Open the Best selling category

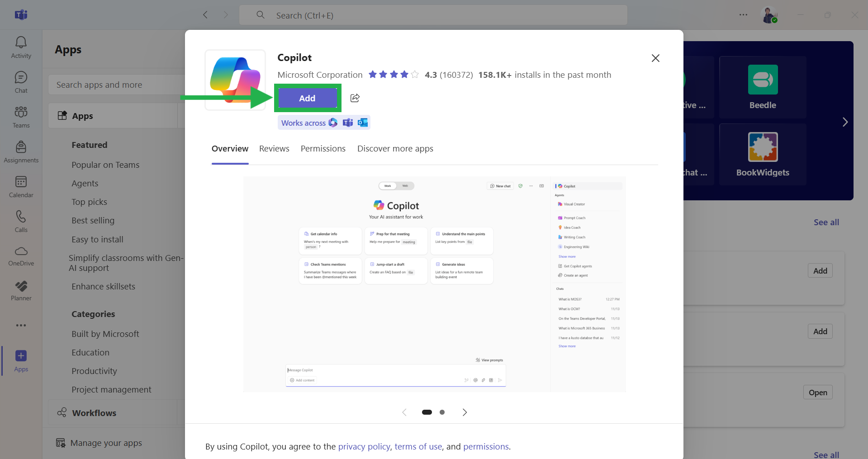[93, 221]
